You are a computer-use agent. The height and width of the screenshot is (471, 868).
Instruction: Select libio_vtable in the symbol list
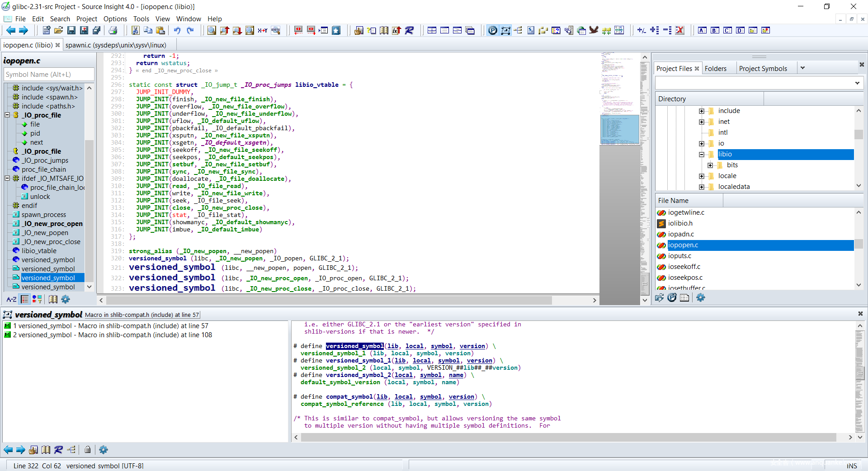(39, 251)
